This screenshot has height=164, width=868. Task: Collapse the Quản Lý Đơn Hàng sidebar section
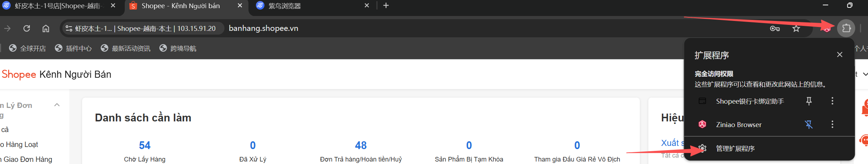(x=57, y=105)
